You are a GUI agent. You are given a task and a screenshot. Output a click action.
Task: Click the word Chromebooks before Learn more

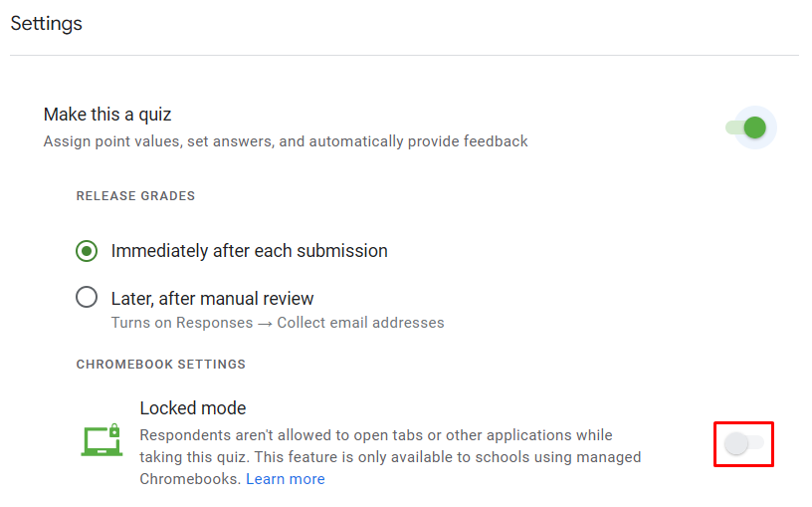click(x=190, y=479)
